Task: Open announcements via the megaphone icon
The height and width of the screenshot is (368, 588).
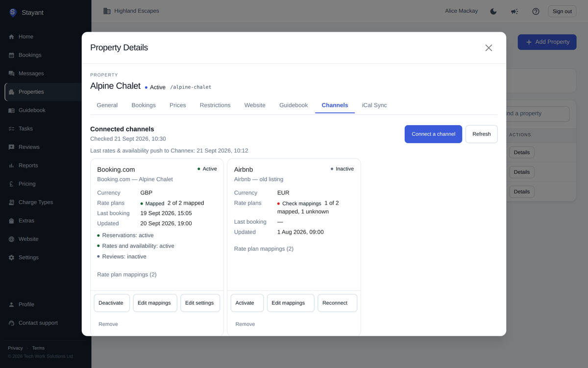Action: (x=514, y=11)
